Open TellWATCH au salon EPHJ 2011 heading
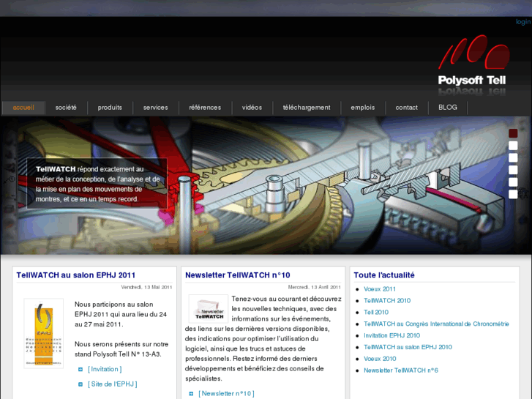Viewport: 532px width, 399px height. pyautogui.click(x=76, y=275)
